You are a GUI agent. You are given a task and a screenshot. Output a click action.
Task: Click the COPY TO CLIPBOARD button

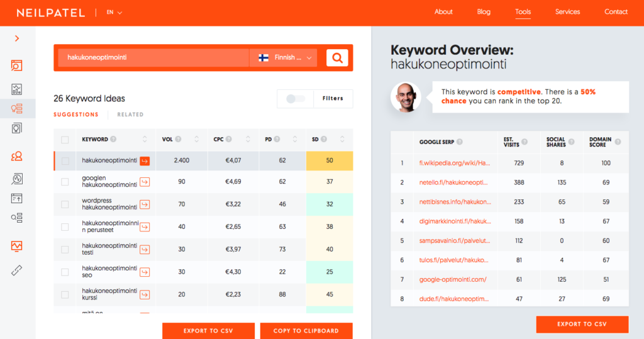[306, 331]
